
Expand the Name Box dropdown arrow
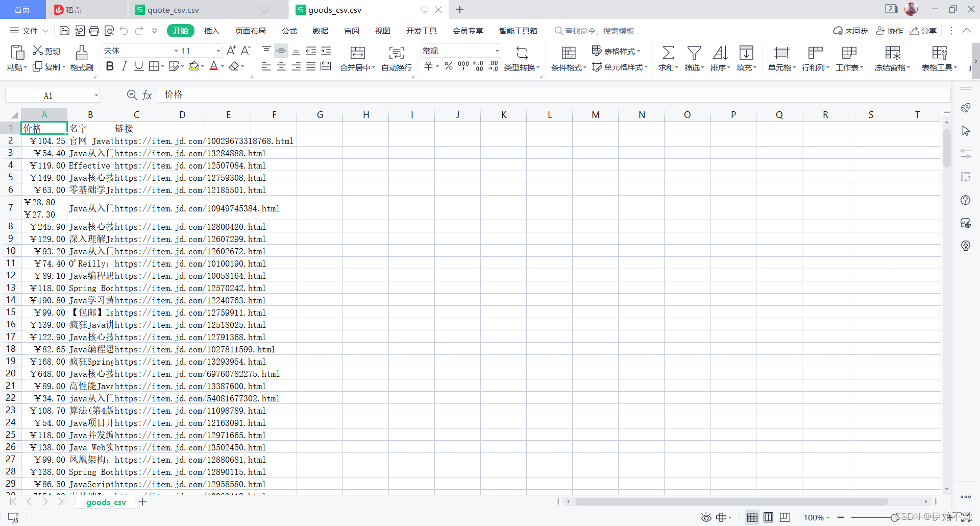coord(96,95)
